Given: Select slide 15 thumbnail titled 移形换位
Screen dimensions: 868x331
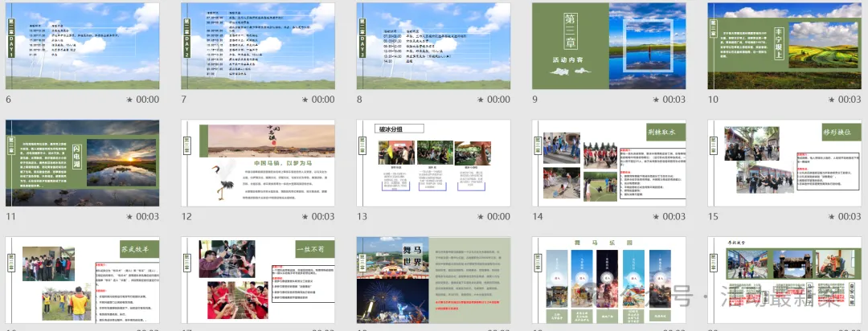Looking at the screenshot, I should point(784,163).
